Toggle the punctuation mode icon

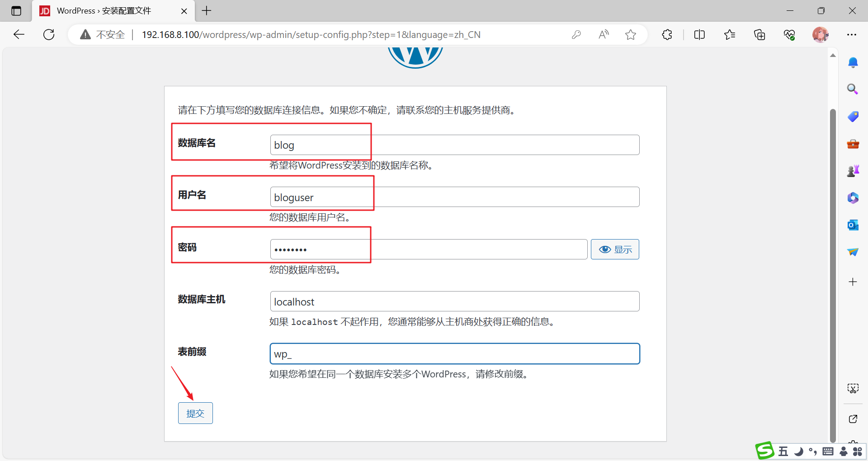(813, 452)
